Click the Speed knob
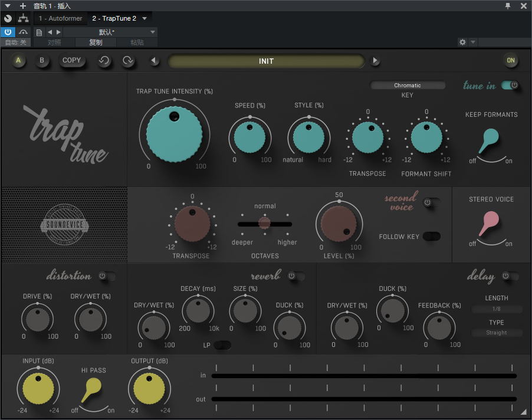Image resolution: width=532 pixels, height=420 pixels. coord(250,137)
